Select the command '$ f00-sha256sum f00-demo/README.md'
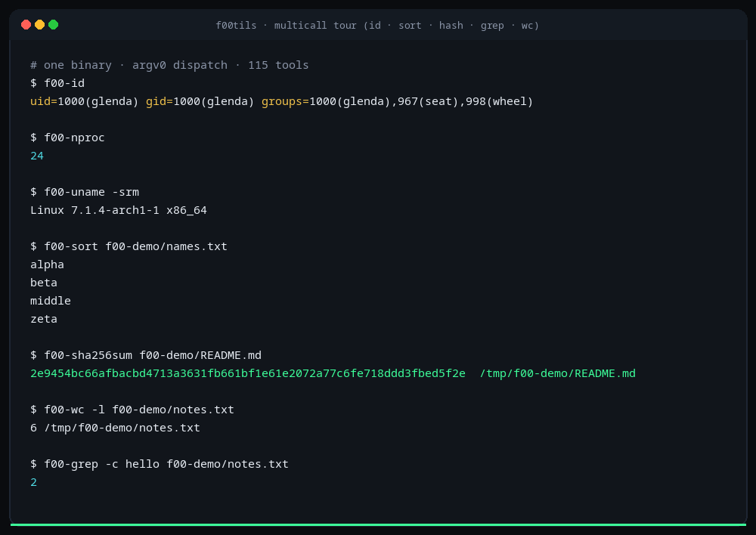 146,356
